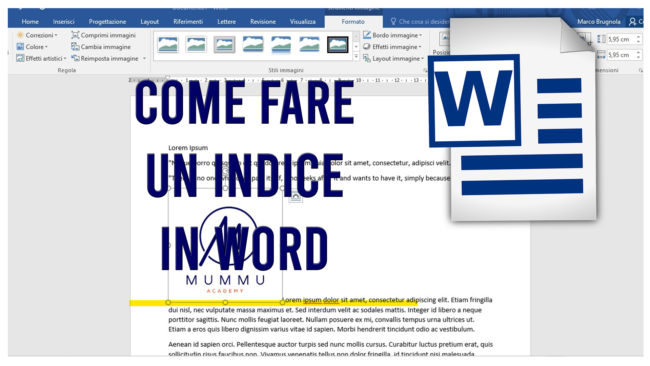This screenshot has width=650, height=366.
Task: Select the Formato picture tools tab
Action: click(353, 22)
